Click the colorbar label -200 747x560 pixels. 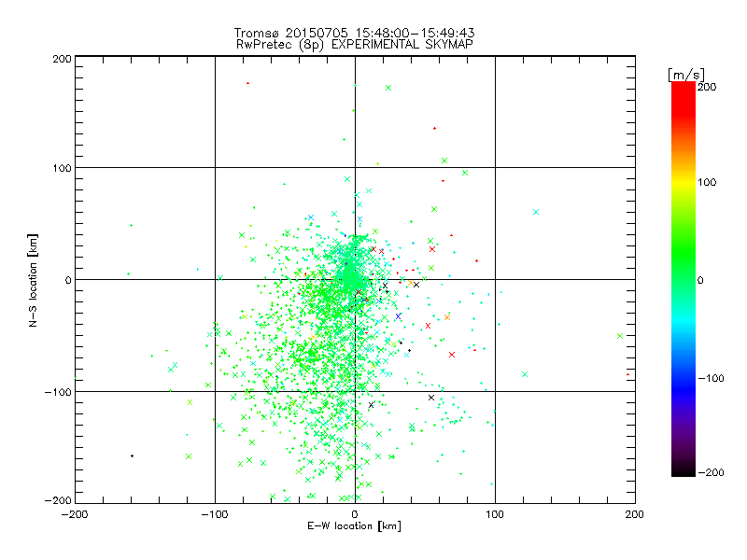point(711,472)
